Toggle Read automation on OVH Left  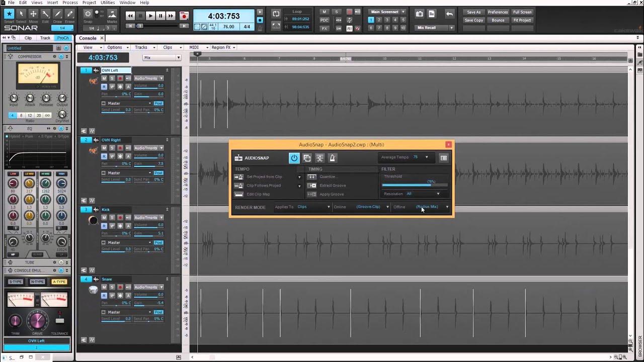coord(104,86)
